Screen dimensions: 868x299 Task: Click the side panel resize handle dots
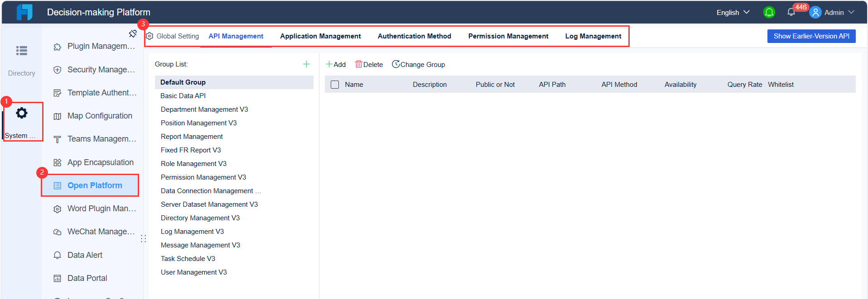[x=143, y=238]
